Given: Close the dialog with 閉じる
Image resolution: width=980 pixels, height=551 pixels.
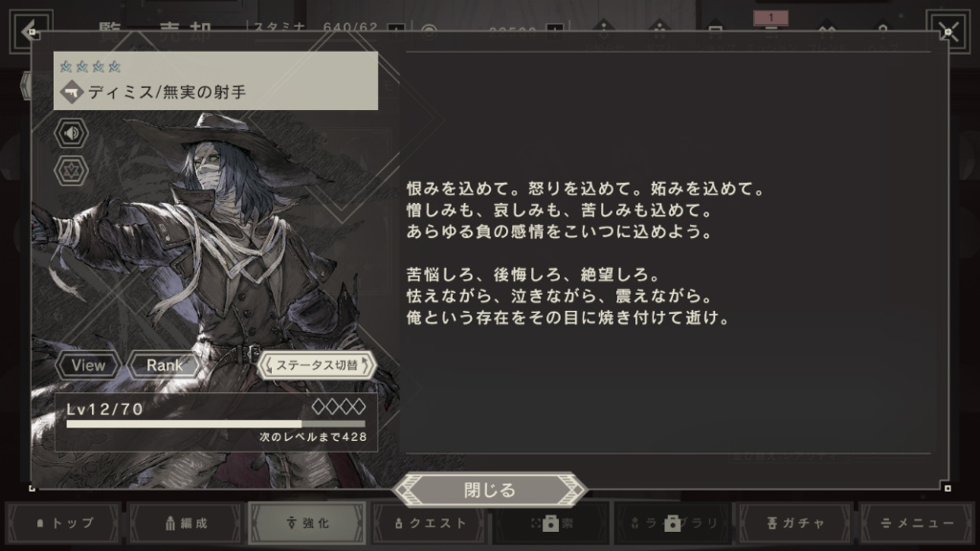Looking at the screenshot, I should (489, 491).
